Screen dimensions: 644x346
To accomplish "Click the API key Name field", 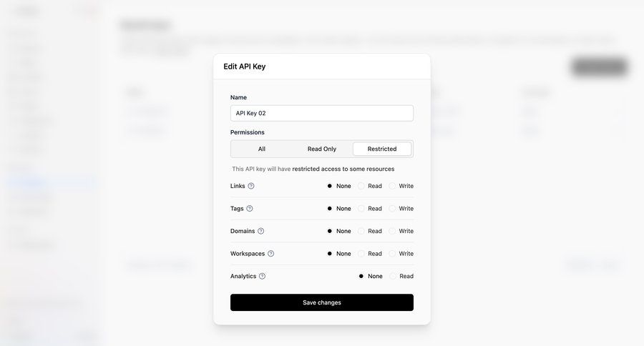I will point(322,113).
